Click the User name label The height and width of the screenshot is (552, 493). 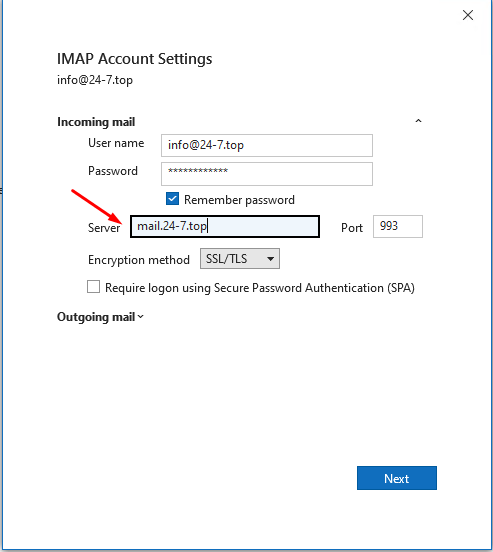pos(116,143)
